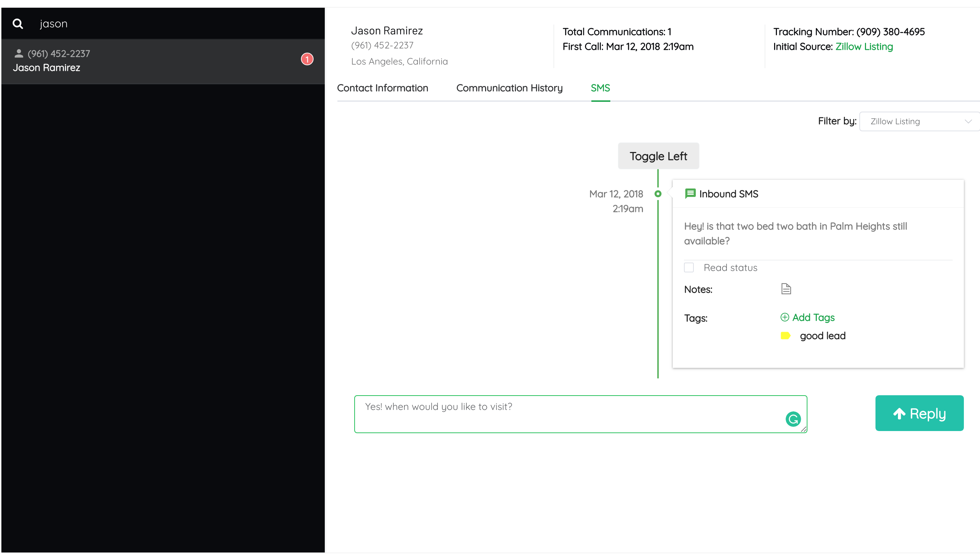
Task: Switch to the Communication History tab
Action: (509, 88)
